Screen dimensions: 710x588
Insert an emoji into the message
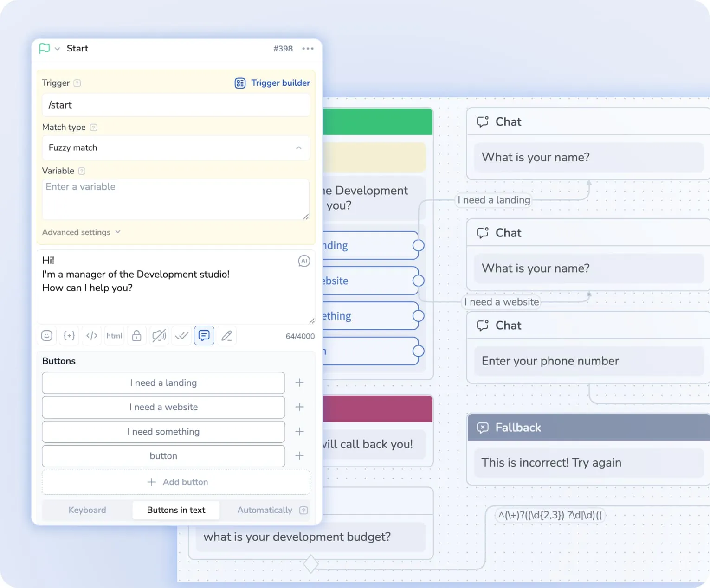tap(46, 335)
